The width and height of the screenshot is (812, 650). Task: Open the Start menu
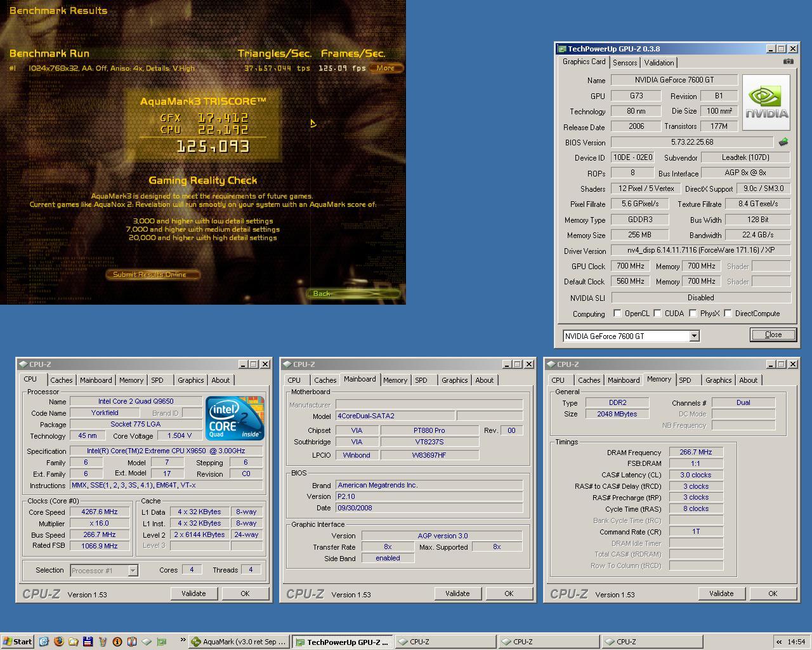click(17, 642)
